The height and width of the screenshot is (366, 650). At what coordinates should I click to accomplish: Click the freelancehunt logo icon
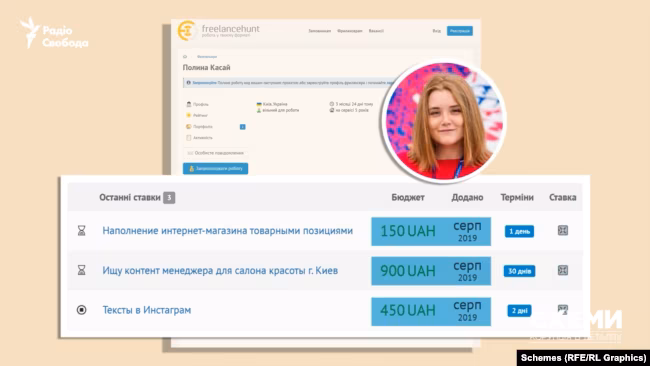pos(187,30)
